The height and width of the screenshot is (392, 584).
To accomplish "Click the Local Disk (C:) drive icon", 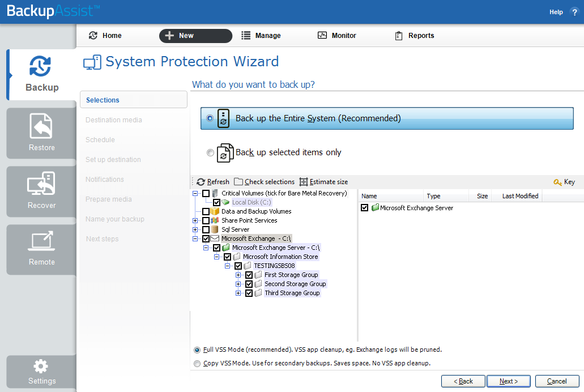I will (x=225, y=202).
